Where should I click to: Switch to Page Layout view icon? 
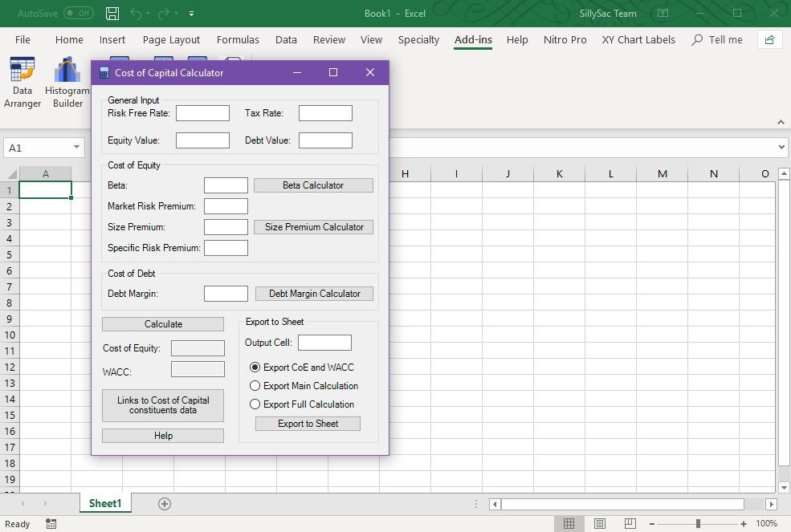point(600,523)
